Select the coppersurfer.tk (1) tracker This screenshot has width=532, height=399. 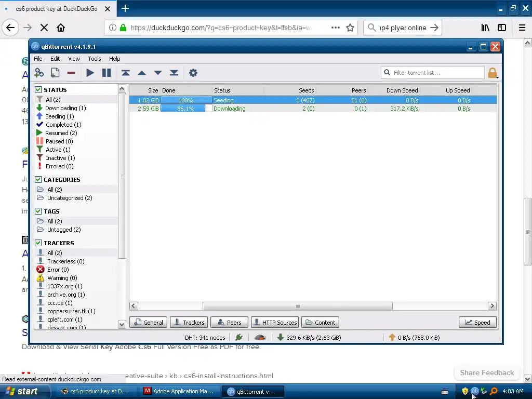[71, 311]
